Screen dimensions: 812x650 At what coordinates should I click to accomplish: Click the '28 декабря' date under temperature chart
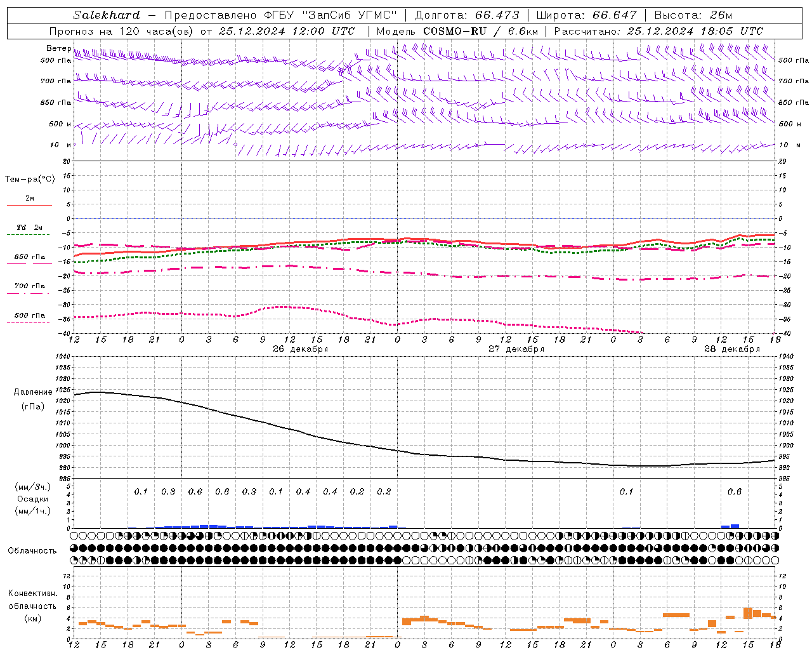coord(731,349)
